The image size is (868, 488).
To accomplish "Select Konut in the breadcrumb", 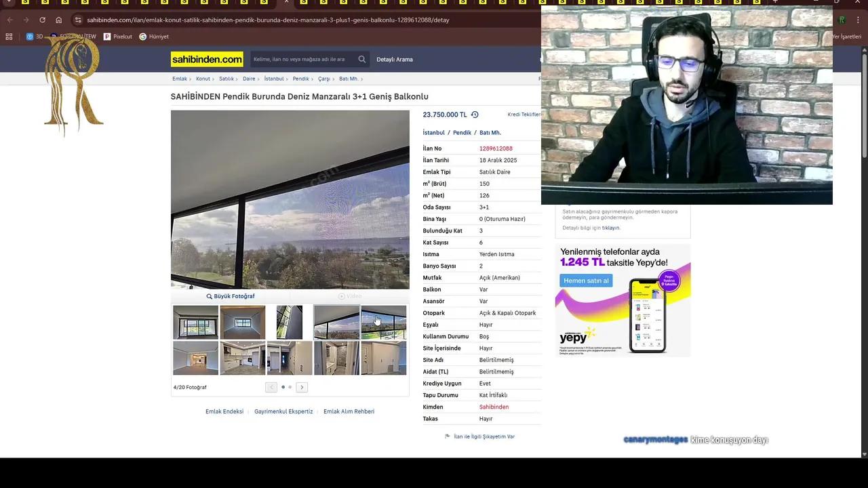I will tap(203, 79).
